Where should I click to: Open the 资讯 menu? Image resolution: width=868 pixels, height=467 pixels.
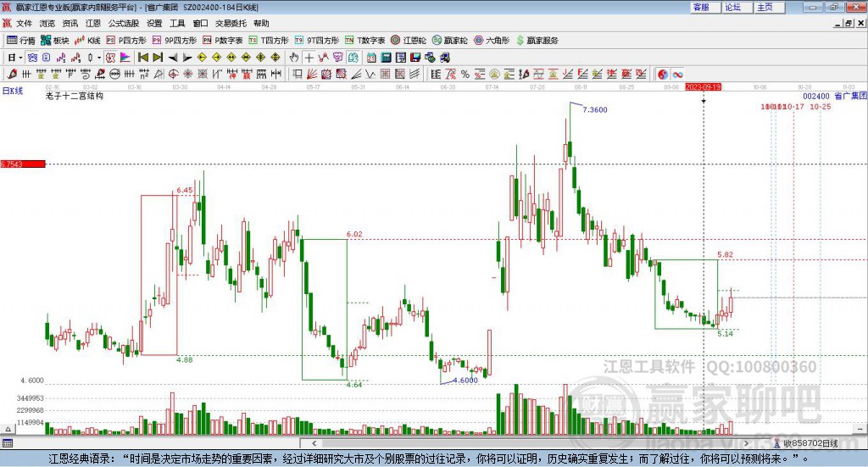[70, 23]
